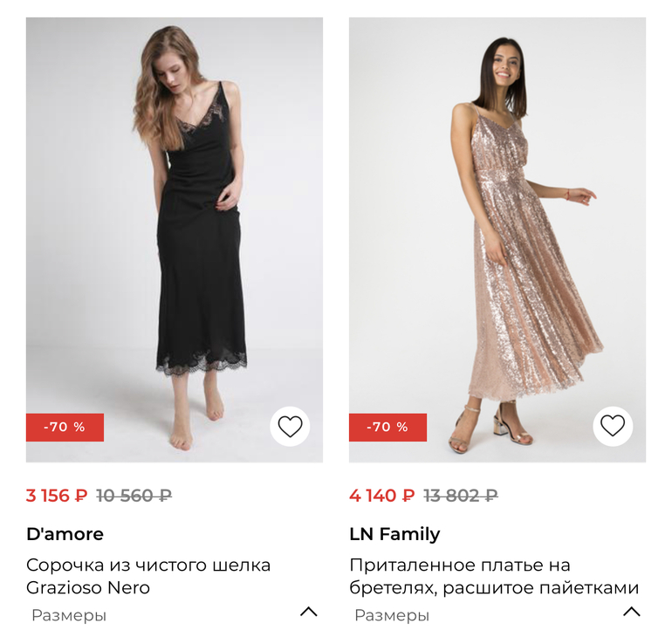672x644 pixels.
Task: Show 'Размеры' under the D'amore product
Action: (69, 615)
